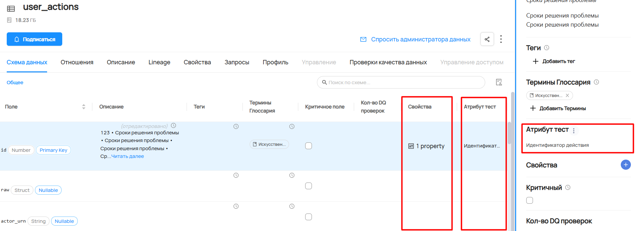This screenshot has height=231, width=644.
Task: Click the blue plus icon next to Свойства
Action: (625, 165)
